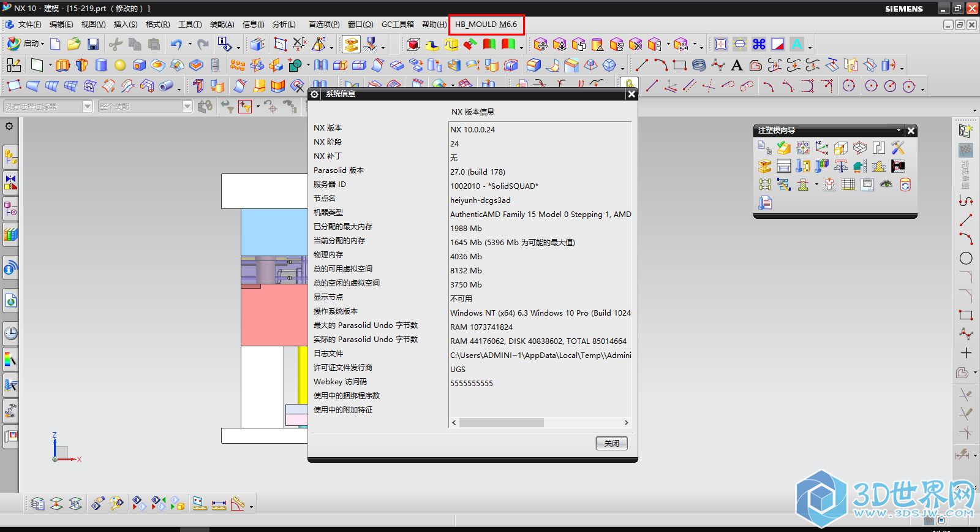Viewport: 980px width, 532px height.
Task: Open the 注塑模向导 toolbar options arrow
Action: tap(899, 131)
